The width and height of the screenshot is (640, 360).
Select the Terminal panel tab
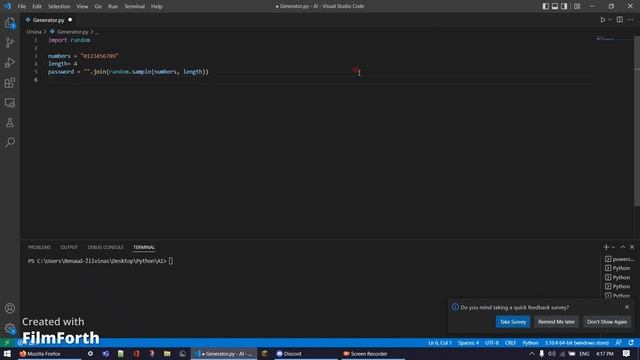pyautogui.click(x=144, y=247)
